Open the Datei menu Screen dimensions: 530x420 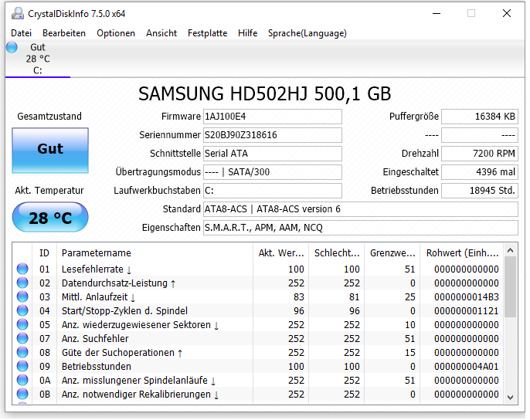pyautogui.click(x=22, y=33)
